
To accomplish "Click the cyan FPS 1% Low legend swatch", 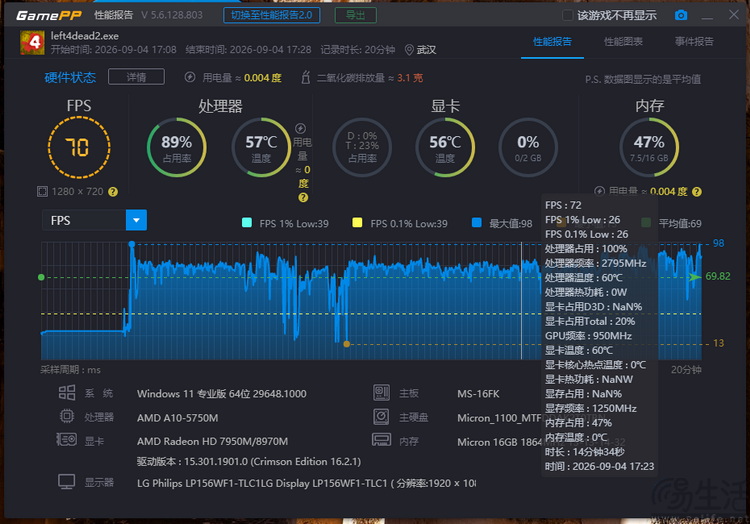I will tap(247, 222).
